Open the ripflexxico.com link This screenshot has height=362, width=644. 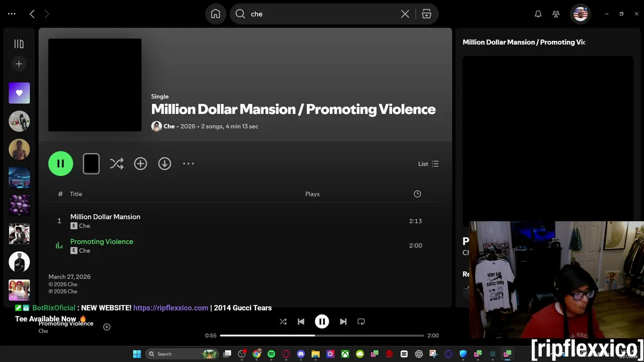point(171,308)
